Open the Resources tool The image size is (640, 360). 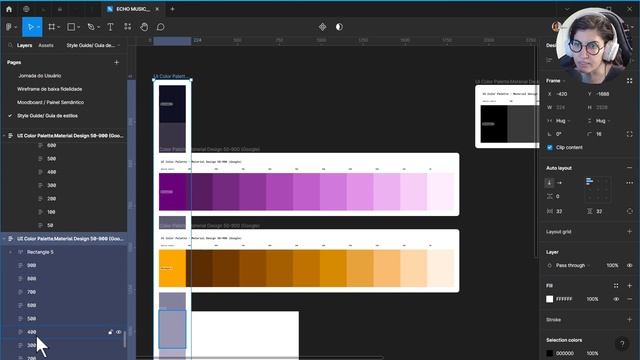point(128,27)
